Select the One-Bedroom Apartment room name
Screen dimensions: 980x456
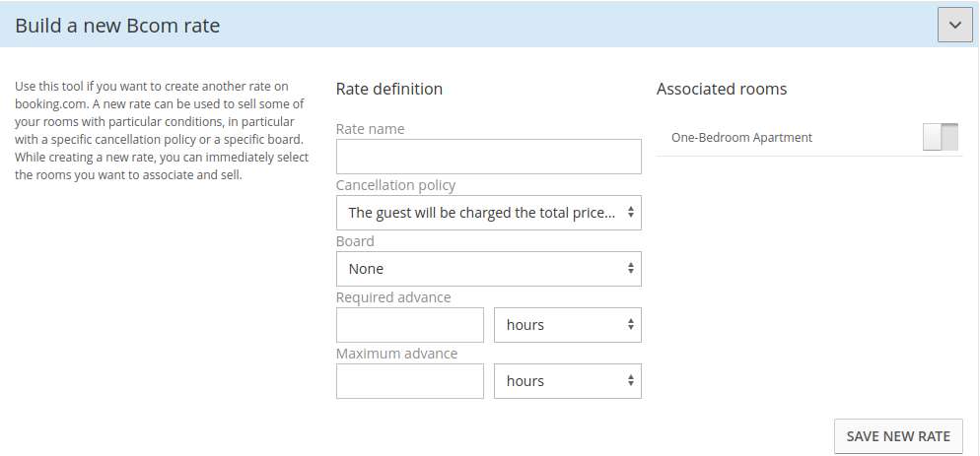pyautogui.click(x=741, y=138)
